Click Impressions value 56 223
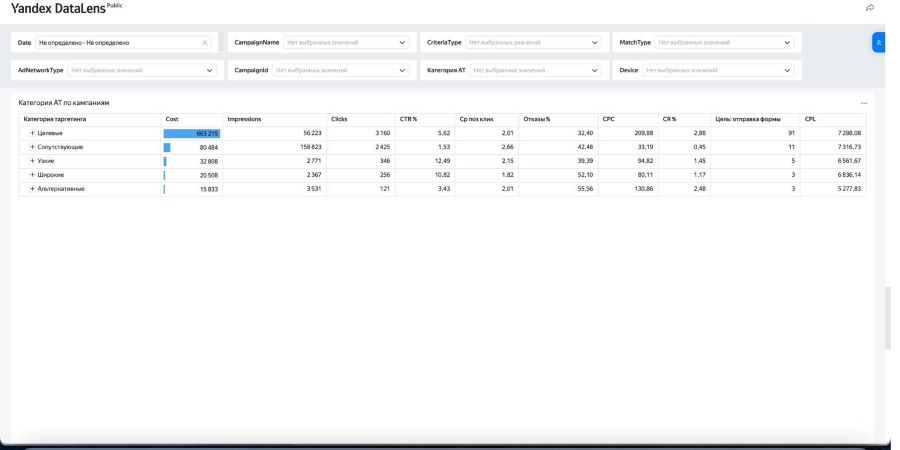 [x=312, y=133]
